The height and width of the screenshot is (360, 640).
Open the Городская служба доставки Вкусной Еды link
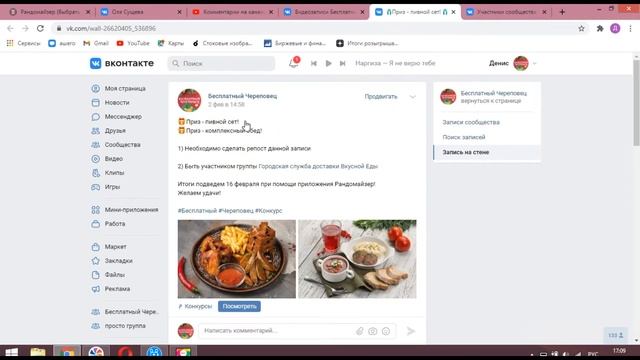318,166
